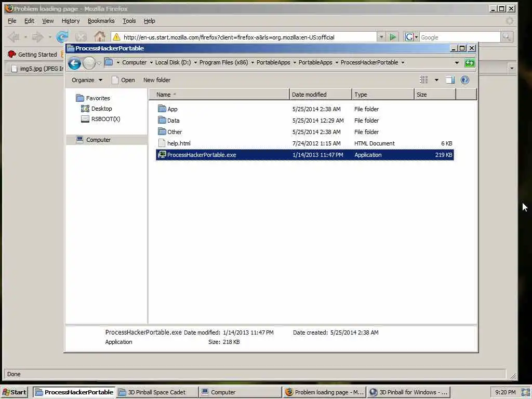Click the tray icon right of the clock
532x399 pixels.
(x=526, y=392)
